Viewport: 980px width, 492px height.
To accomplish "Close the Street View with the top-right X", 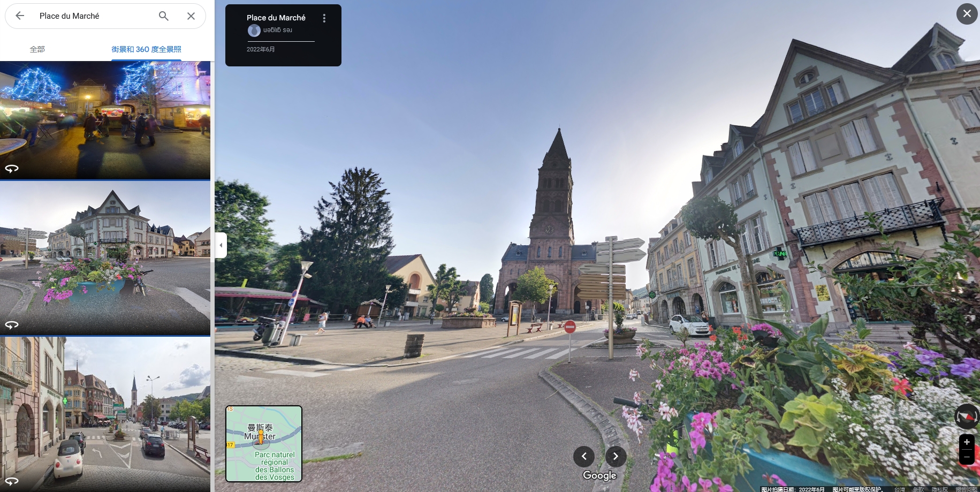I will (967, 14).
